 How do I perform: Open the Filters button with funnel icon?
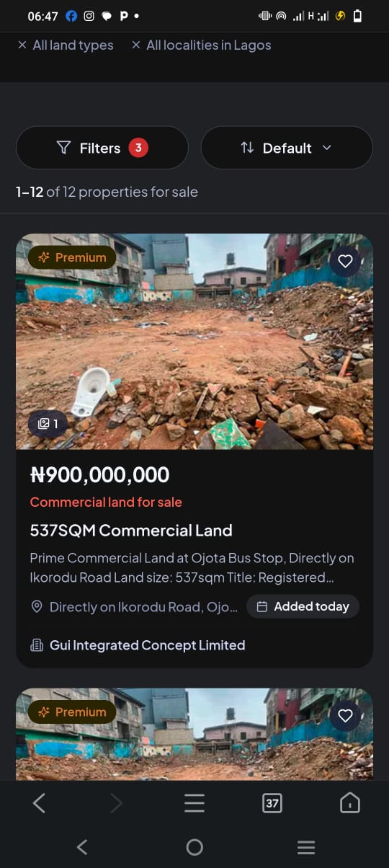[x=102, y=148]
